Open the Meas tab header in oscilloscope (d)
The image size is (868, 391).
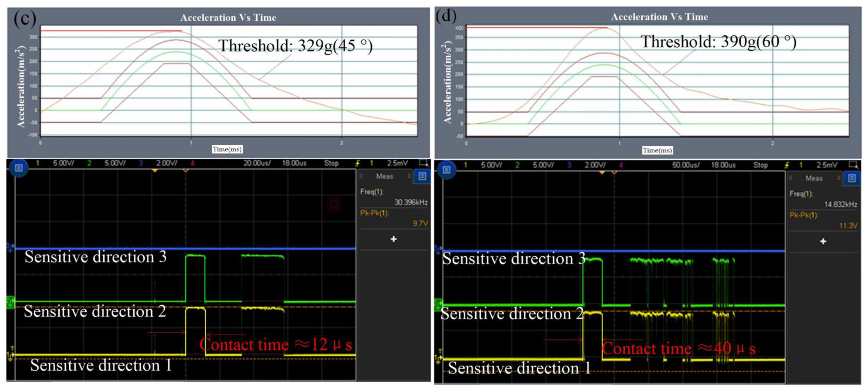[x=814, y=178]
